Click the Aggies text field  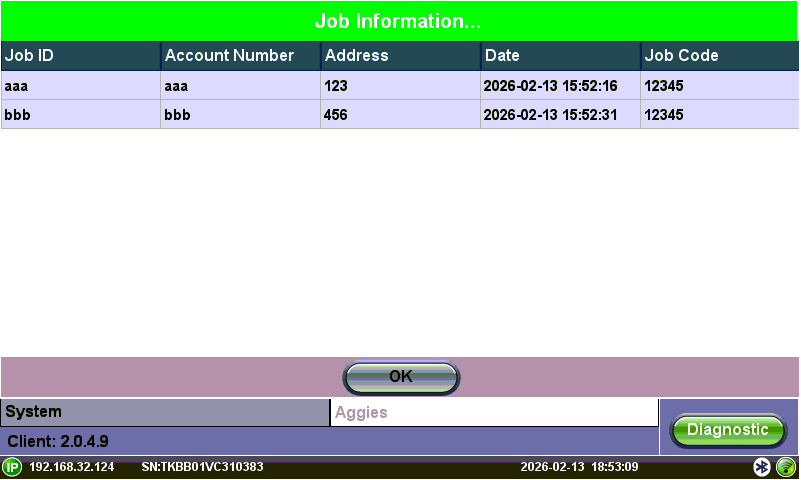(x=494, y=412)
